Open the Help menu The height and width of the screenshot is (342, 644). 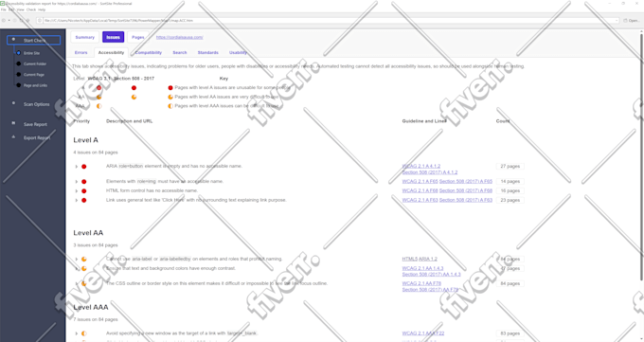pyautogui.click(x=42, y=9)
